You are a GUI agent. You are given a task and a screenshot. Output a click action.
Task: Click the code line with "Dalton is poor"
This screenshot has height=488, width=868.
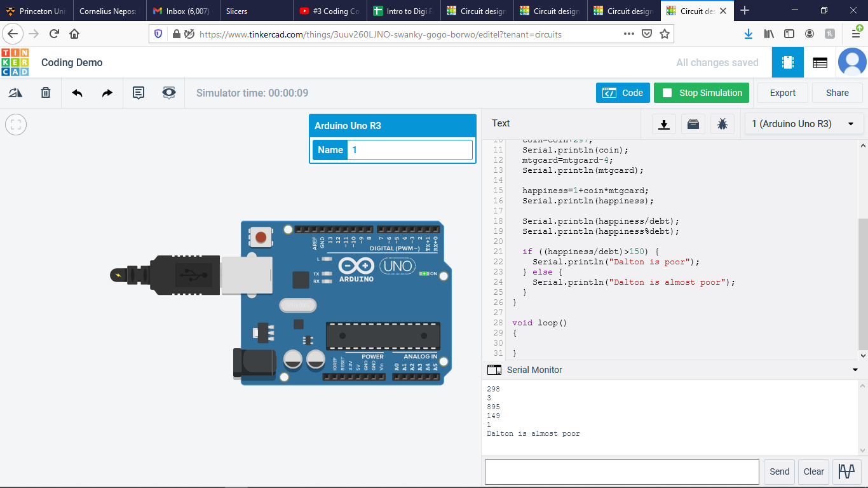[616, 262]
